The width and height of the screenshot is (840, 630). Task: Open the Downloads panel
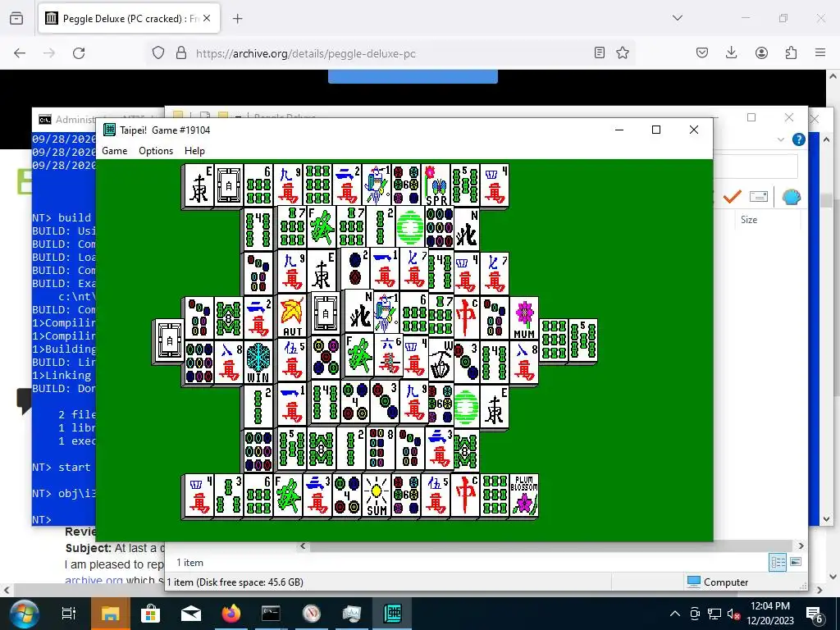[x=731, y=52]
